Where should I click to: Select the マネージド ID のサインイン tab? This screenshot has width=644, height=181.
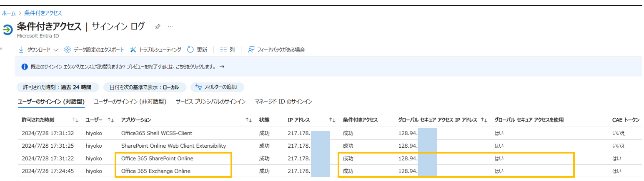[283, 102]
